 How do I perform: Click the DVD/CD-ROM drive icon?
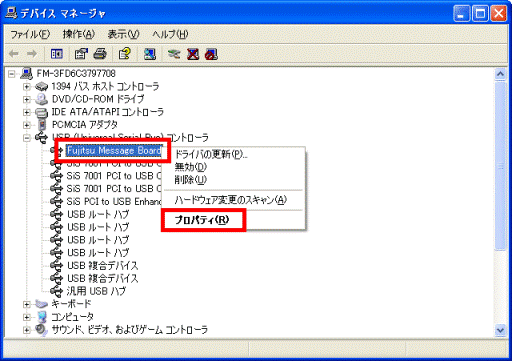[x=41, y=99]
